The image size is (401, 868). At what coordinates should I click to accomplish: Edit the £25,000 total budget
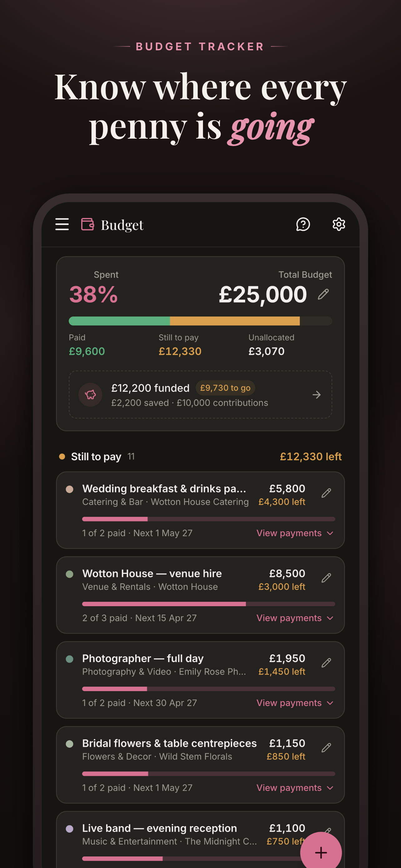(x=323, y=294)
